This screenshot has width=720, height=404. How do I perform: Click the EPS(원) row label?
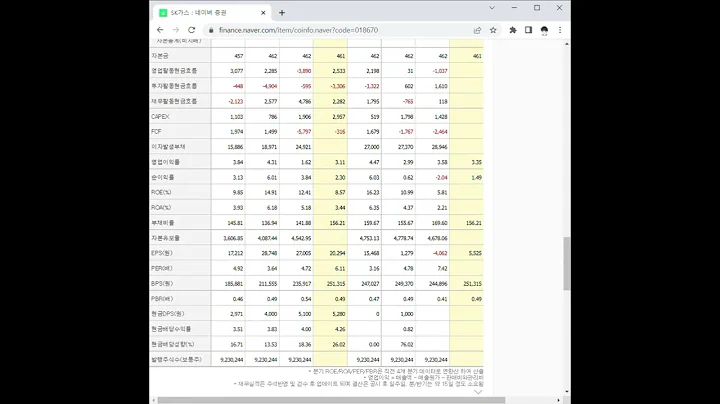pos(162,253)
